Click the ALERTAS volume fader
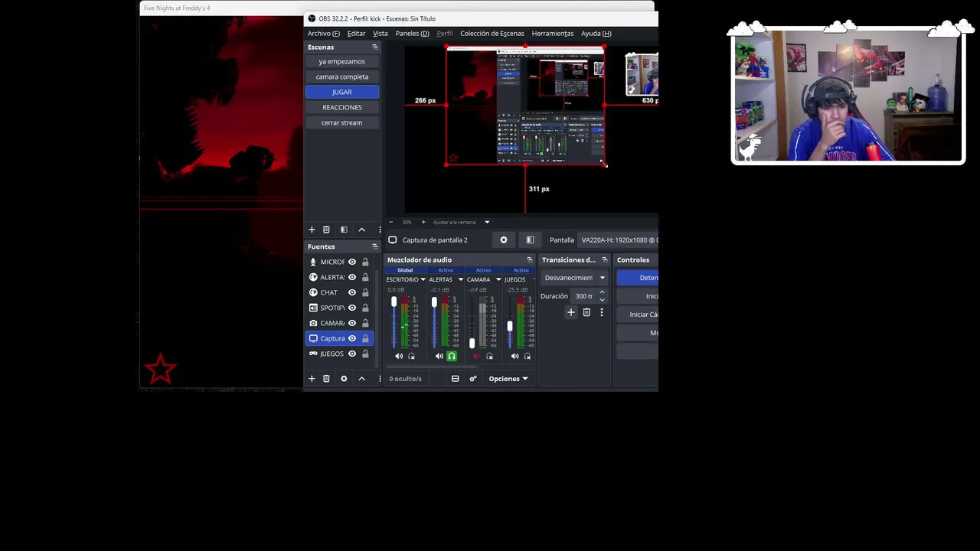This screenshot has height=551, width=980. 434,302
